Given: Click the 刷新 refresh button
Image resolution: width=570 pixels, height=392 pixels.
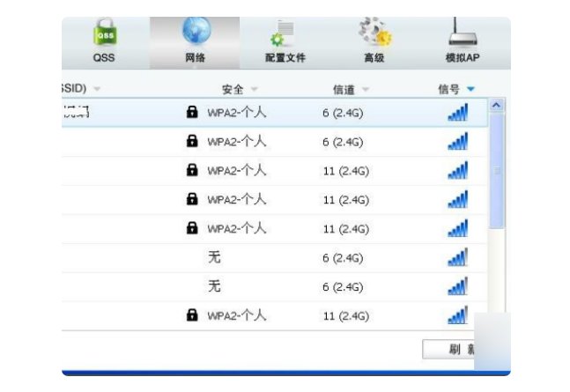Looking at the screenshot, I should [x=448, y=350].
